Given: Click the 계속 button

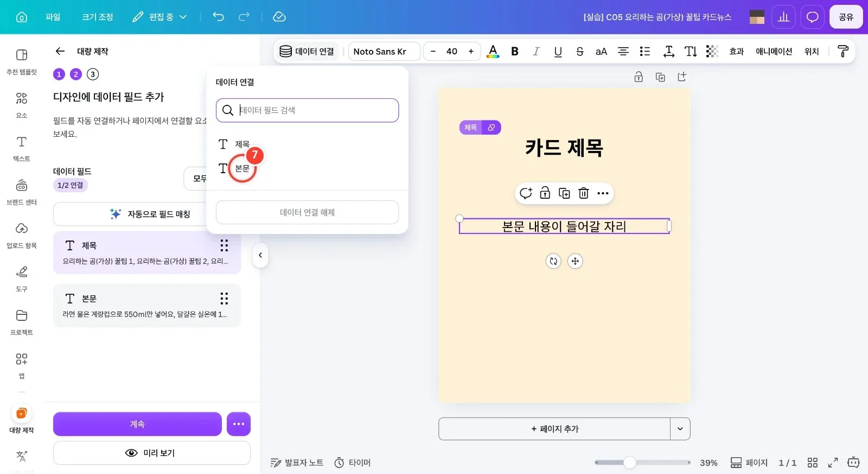Looking at the screenshot, I should click(x=137, y=424).
